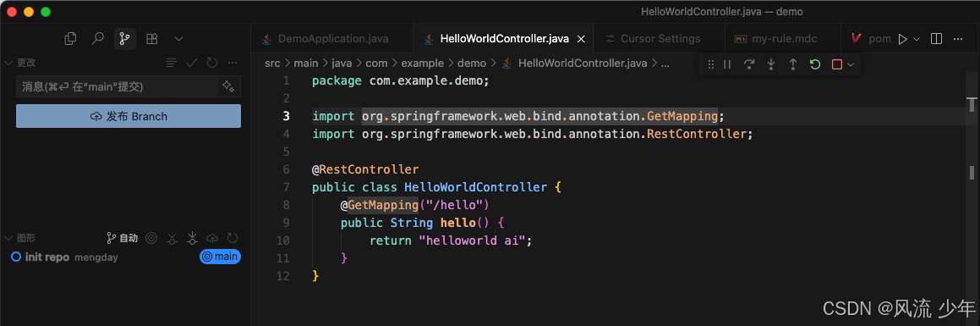Click the "helloworld ai" string literal
The width and height of the screenshot is (980, 326).
472,240
